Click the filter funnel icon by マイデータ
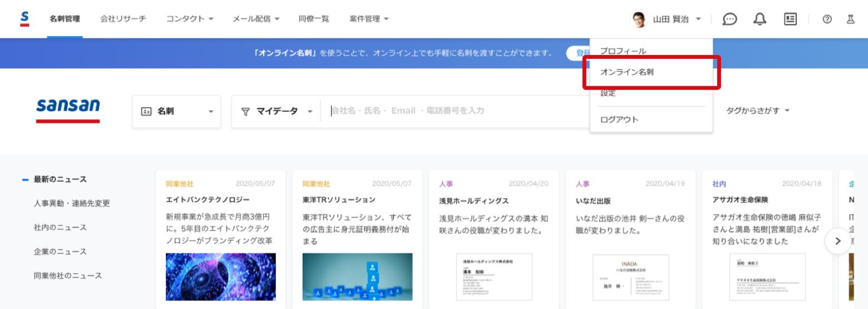 pyautogui.click(x=245, y=111)
